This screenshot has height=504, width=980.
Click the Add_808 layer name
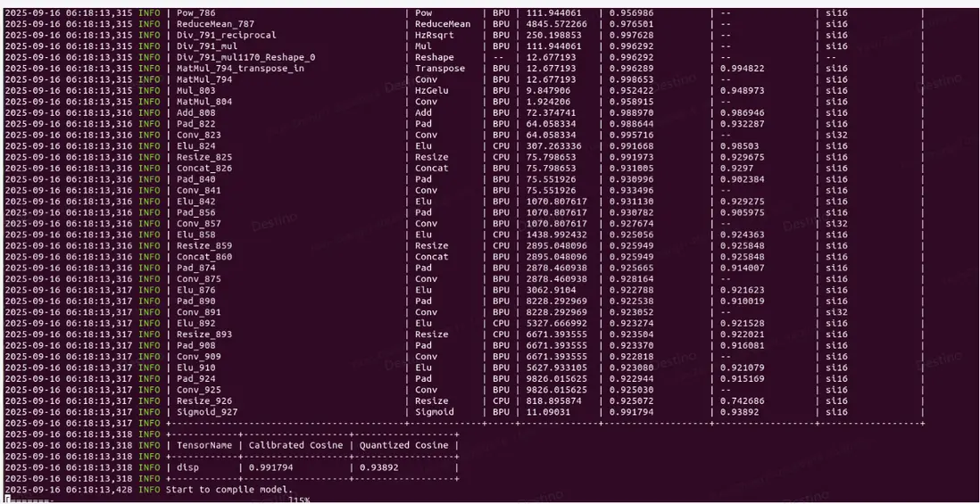coord(195,113)
